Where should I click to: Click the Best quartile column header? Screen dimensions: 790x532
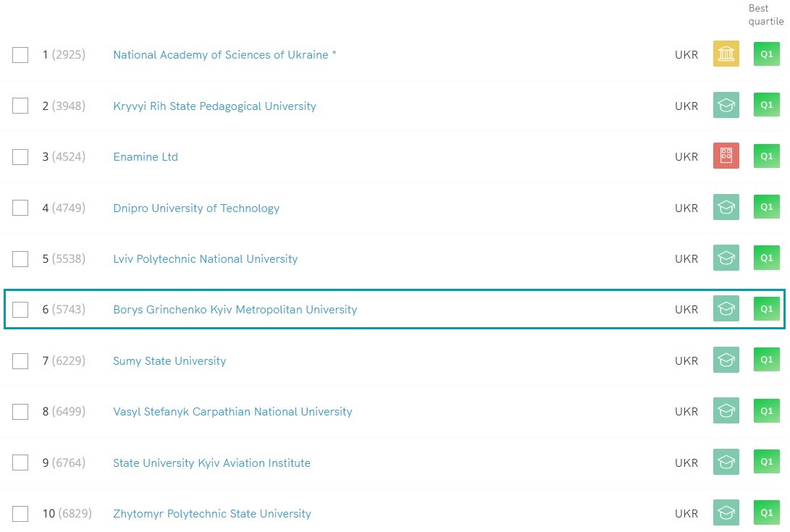click(765, 14)
